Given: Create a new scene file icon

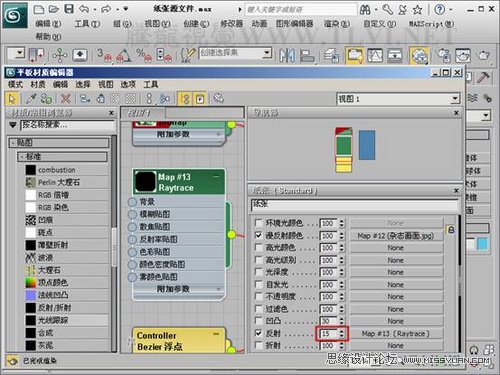Looking at the screenshot, I should [39, 9].
